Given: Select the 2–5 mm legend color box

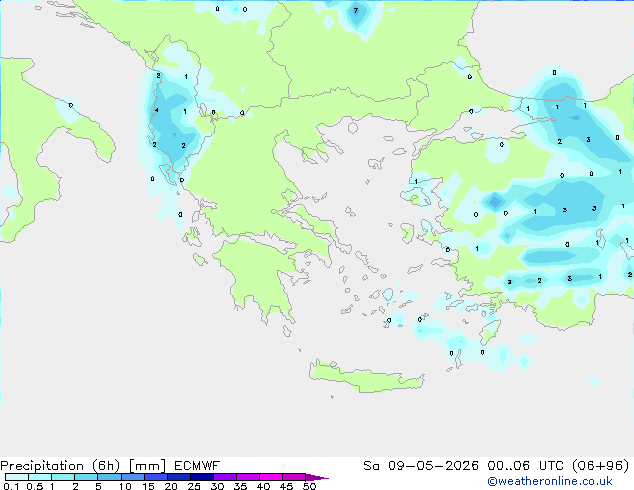Looking at the screenshot, I should point(86,477).
